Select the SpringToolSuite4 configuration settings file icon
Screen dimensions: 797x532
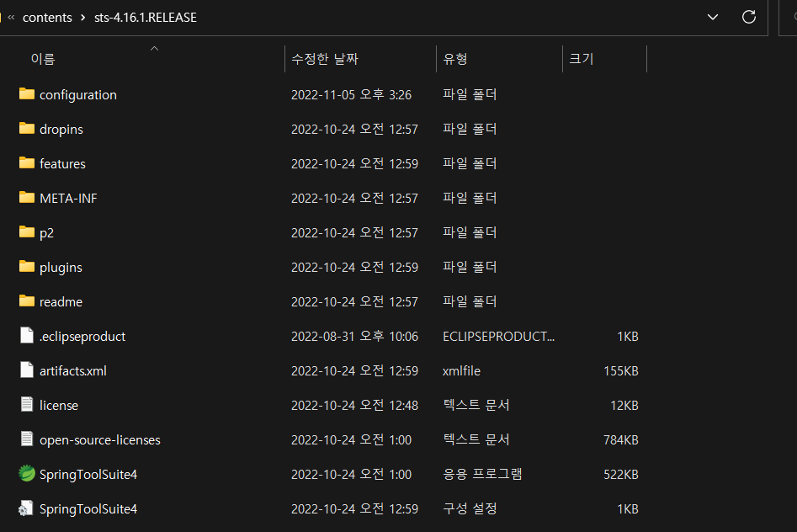[26, 508]
